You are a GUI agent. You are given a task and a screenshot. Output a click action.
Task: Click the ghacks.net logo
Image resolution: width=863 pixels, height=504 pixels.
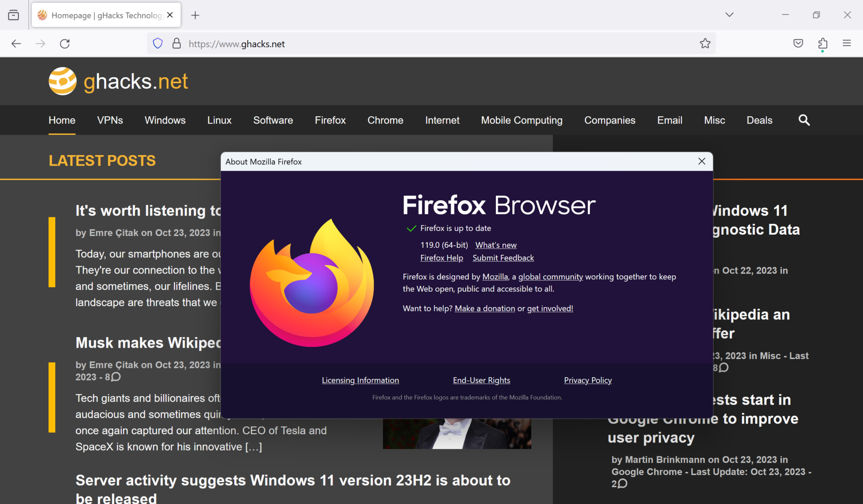point(118,81)
